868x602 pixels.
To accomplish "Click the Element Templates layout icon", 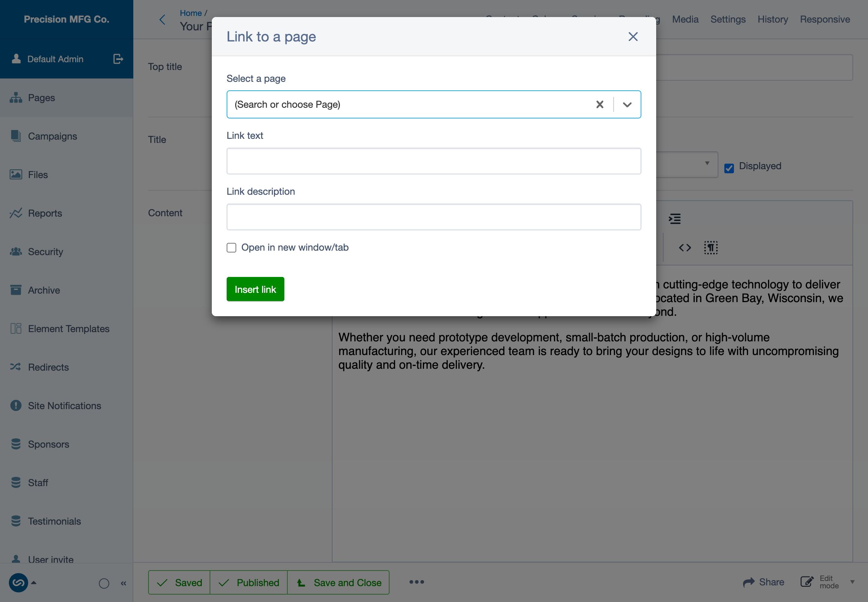I will [16, 328].
